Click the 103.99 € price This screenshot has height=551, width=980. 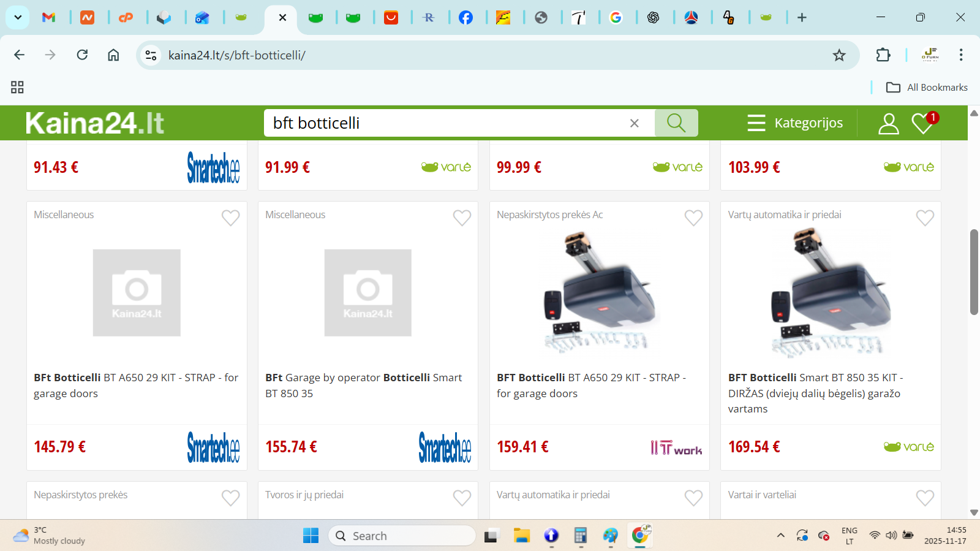pos(754,167)
